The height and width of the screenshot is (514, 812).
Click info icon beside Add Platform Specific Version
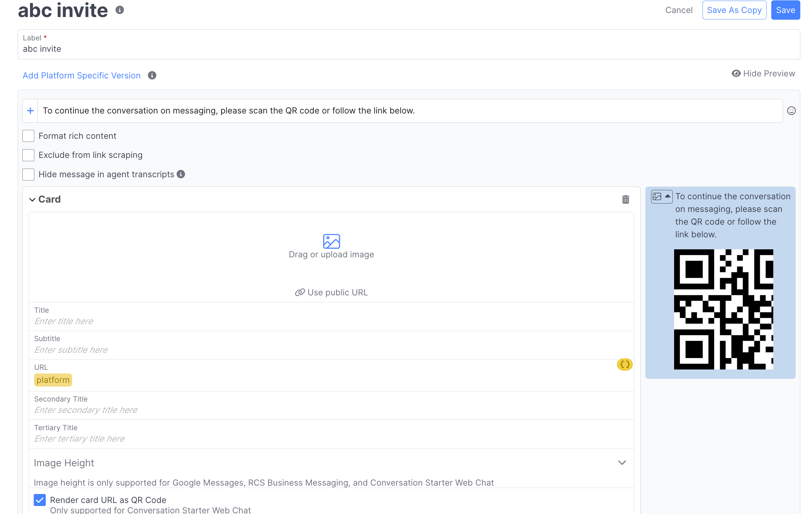[x=152, y=75]
